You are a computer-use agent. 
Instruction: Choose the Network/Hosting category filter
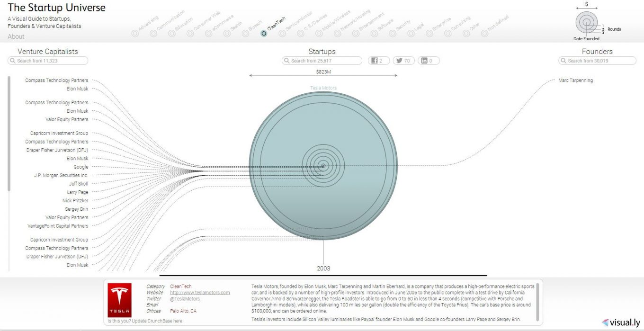(x=337, y=34)
